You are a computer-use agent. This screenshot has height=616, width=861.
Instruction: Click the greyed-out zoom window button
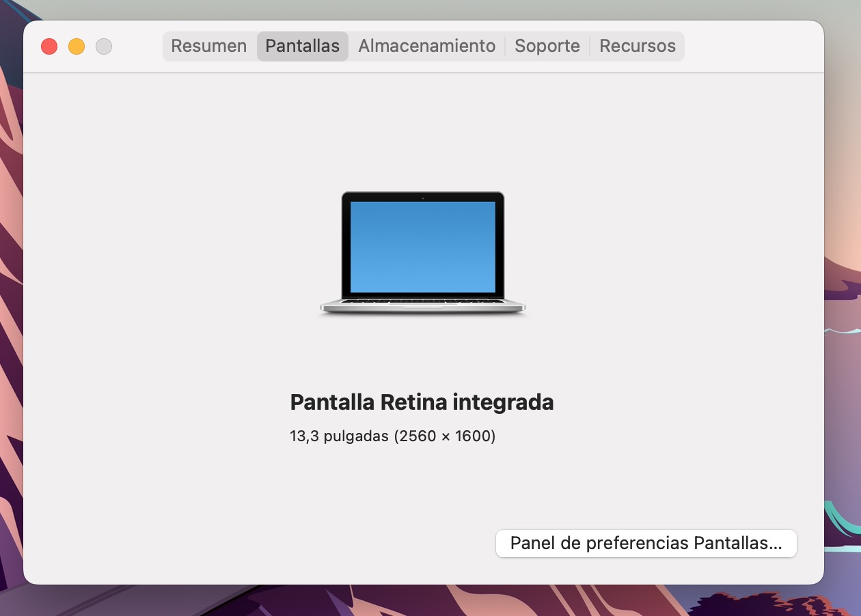point(104,46)
